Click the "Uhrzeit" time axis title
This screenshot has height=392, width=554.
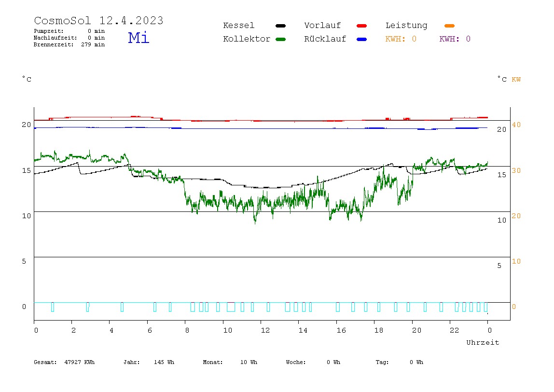point(483,342)
